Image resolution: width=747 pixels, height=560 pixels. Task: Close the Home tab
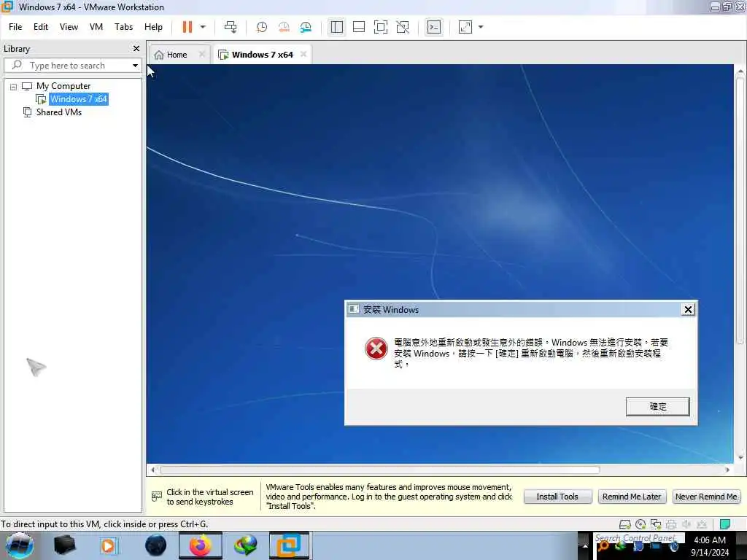(x=202, y=54)
